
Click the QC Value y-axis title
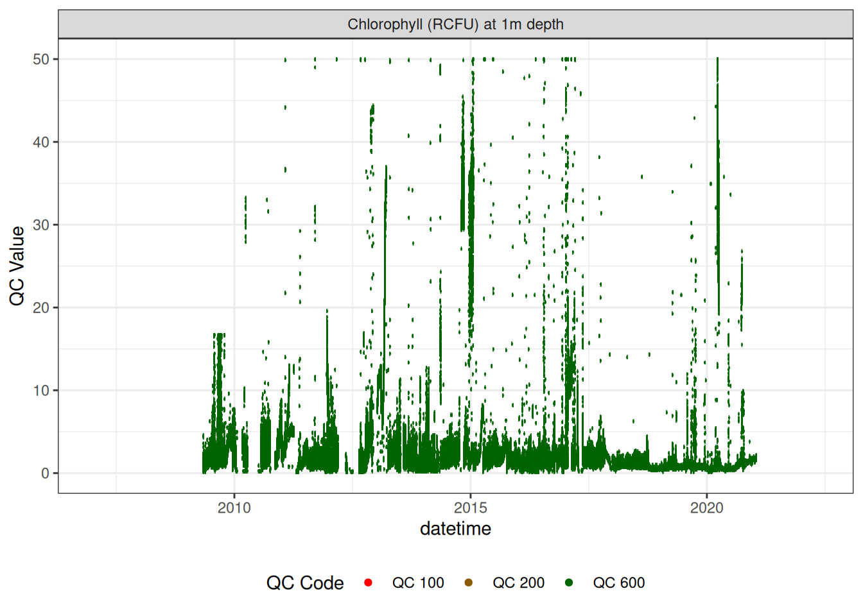point(17,266)
